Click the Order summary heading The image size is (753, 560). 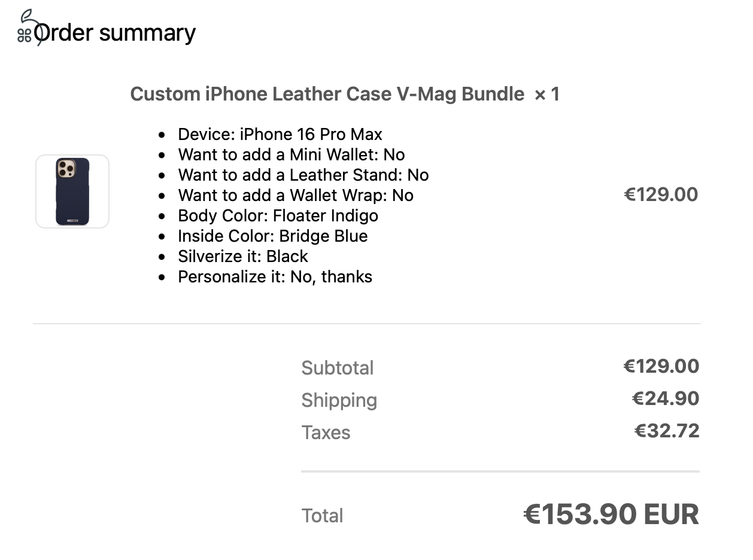click(116, 33)
